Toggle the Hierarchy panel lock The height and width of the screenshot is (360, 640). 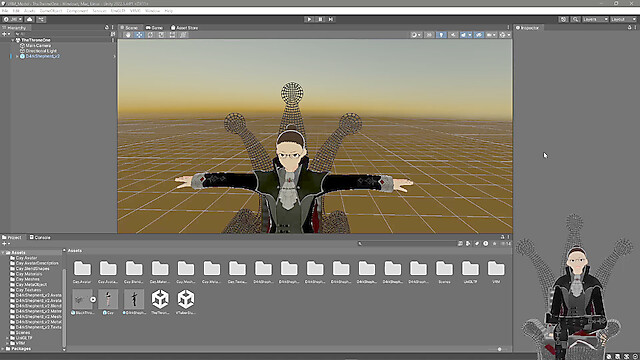click(107, 28)
